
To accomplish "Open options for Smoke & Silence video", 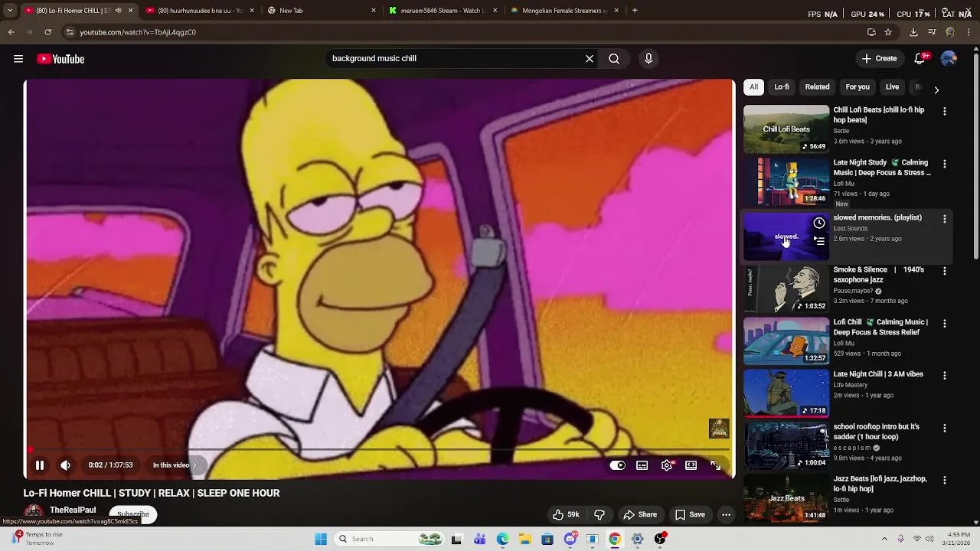I will [x=945, y=272].
